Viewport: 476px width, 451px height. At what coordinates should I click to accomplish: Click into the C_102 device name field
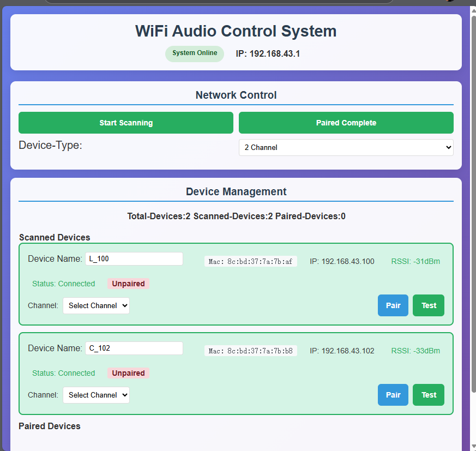[x=134, y=348]
